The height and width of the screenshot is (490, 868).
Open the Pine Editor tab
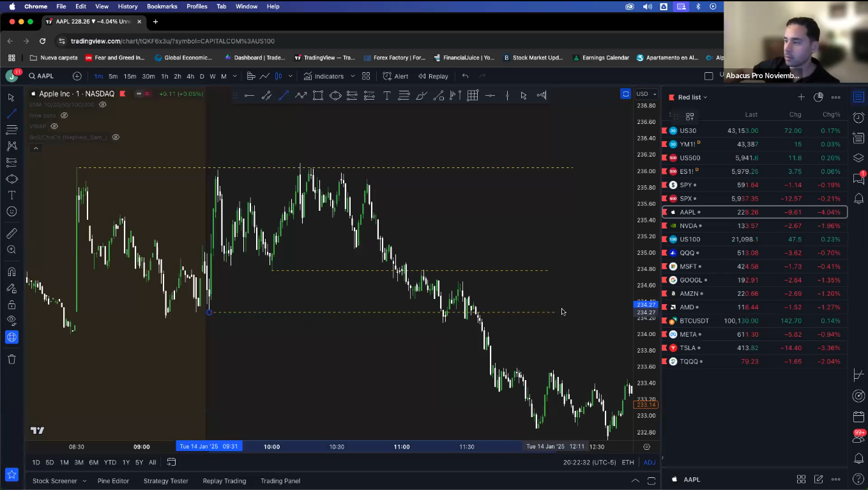(113, 481)
